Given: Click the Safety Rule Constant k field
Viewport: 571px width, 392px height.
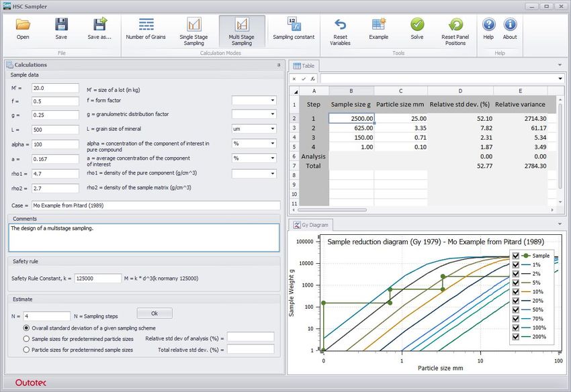Looking at the screenshot, I should point(97,279).
